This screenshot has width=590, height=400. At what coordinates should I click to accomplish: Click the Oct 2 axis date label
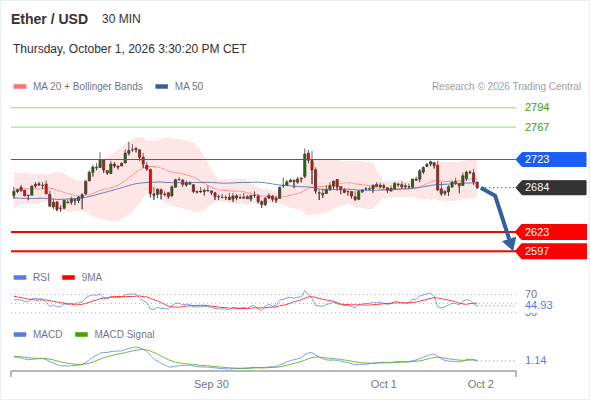[481, 384]
